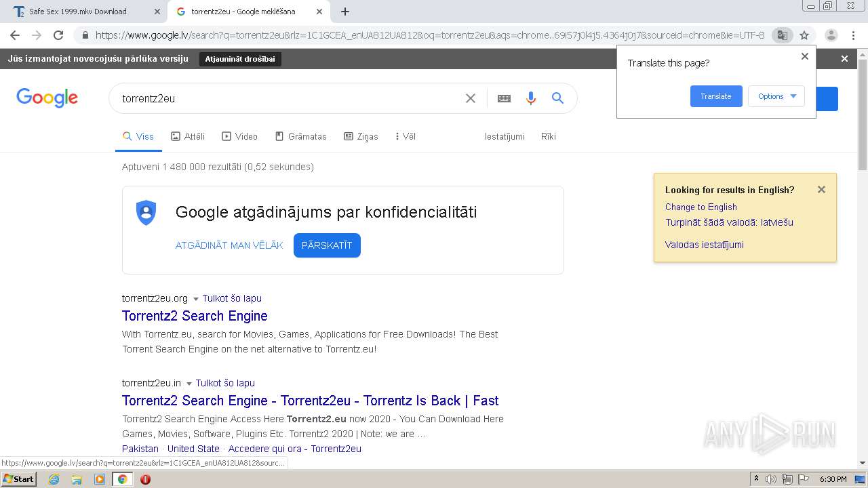
Task: Open Grāmatas book results
Action: click(x=300, y=136)
